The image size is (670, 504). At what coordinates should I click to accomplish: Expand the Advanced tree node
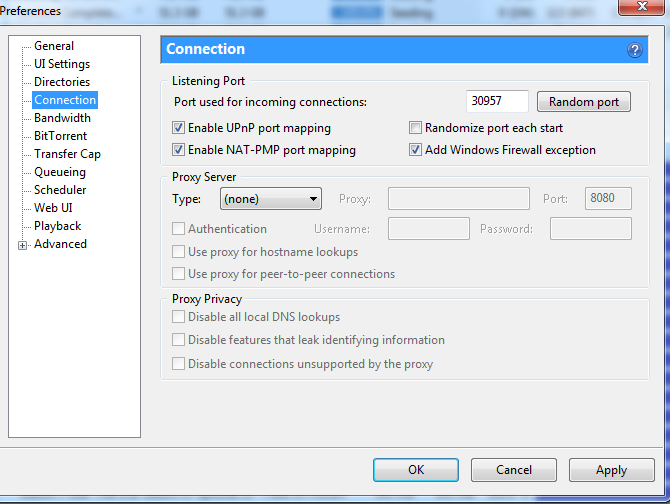coord(22,245)
